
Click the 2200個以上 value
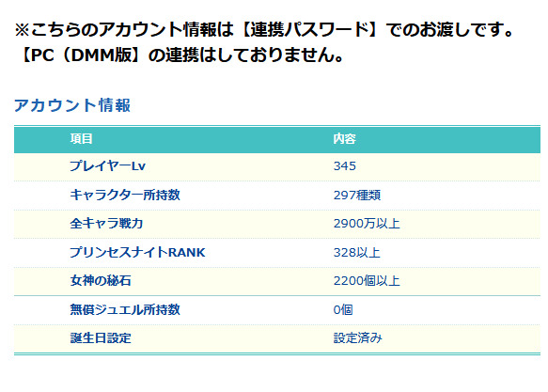click(x=367, y=281)
